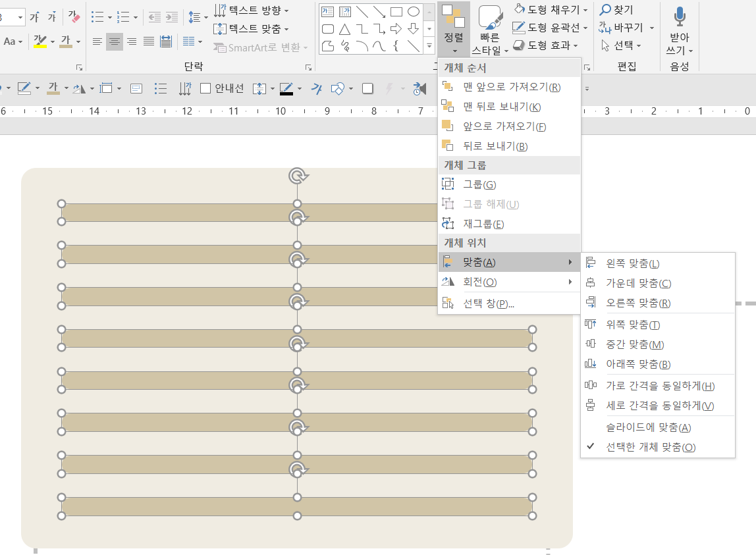Open the 도형 채우기 shape fill dropdown
This screenshot has width=756, height=555.
point(551,9)
